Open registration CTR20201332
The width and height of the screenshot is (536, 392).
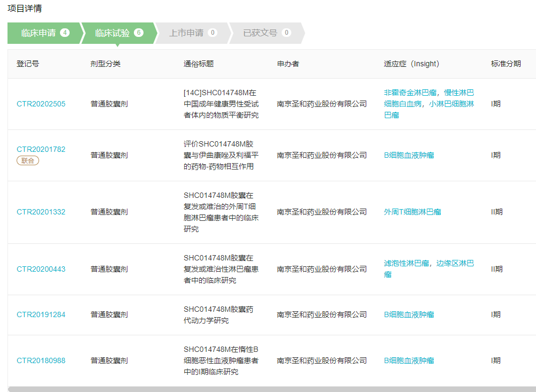pyautogui.click(x=41, y=212)
